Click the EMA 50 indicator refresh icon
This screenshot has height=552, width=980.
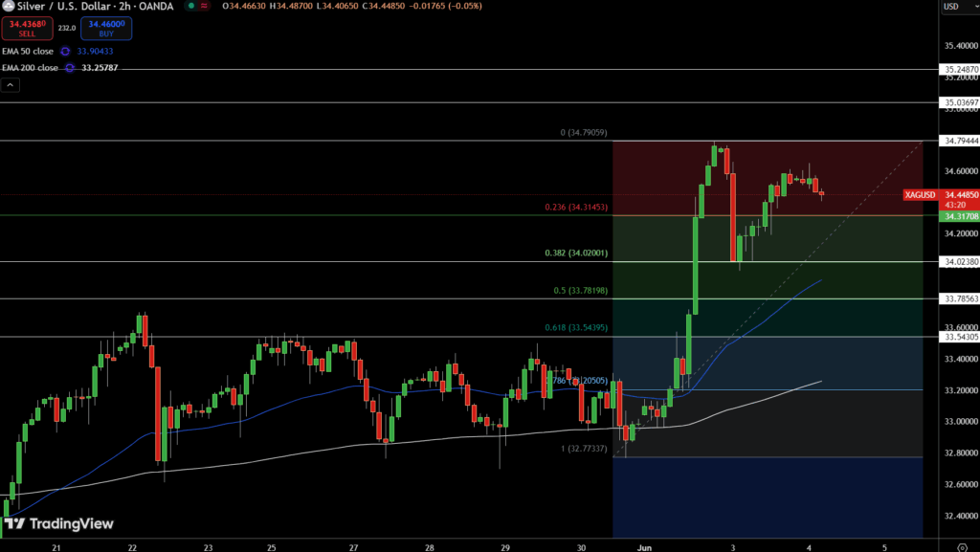[65, 51]
